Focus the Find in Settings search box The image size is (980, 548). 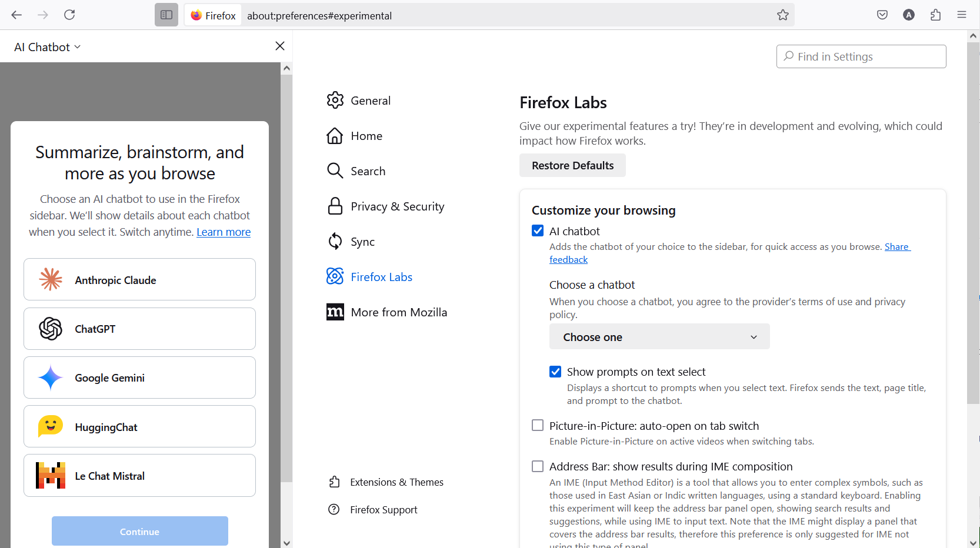[x=861, y=56]
